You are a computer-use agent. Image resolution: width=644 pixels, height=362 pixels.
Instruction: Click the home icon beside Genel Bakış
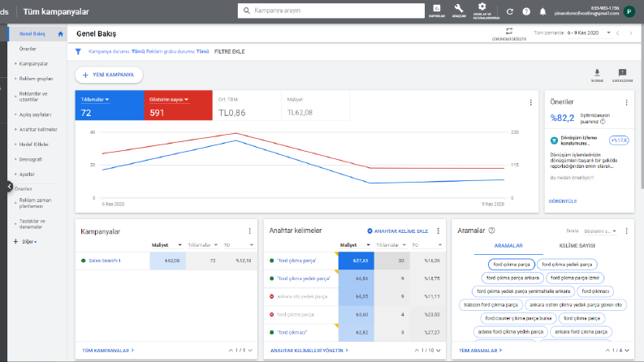(x=60, y=34)
